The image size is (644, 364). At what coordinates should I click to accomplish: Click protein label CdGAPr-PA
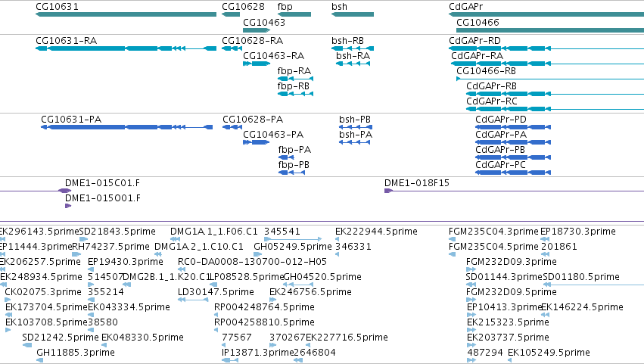pos(501,135)
